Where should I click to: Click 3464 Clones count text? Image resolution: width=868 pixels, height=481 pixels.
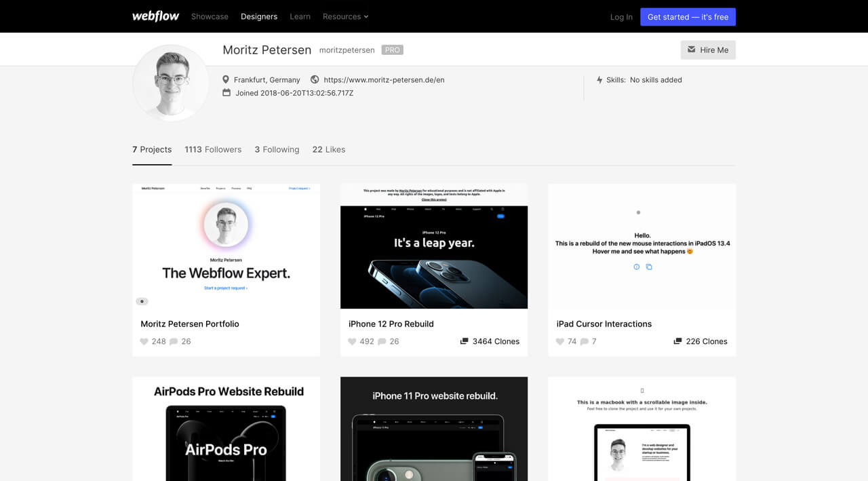click(x=496, y=341)
